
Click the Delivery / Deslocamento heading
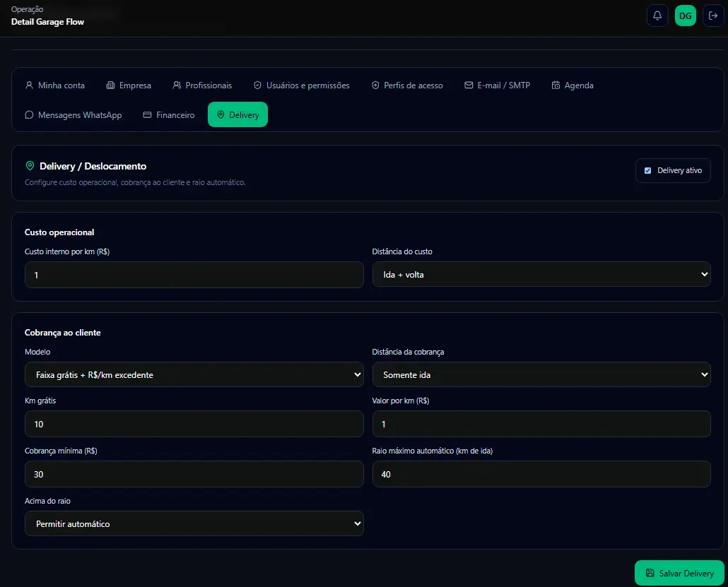tap(93, 166)
